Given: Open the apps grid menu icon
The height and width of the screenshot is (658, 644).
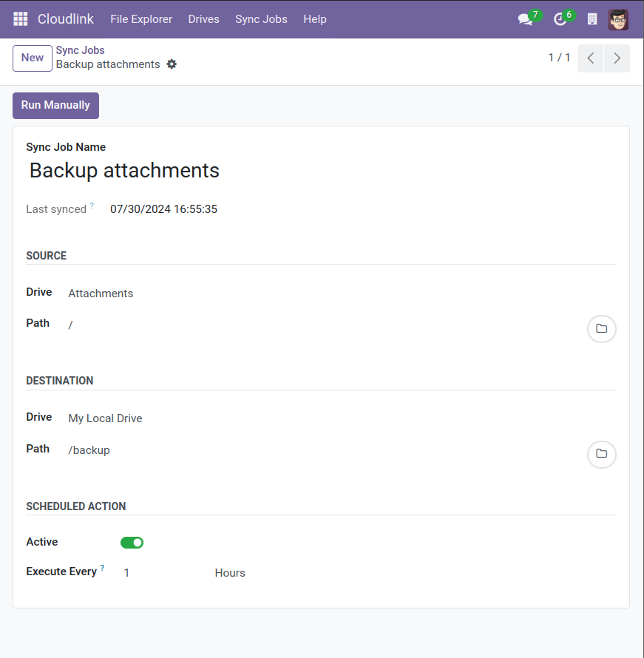Looking at the screenshot, I should pyautogui.click(x=21, y=19).
